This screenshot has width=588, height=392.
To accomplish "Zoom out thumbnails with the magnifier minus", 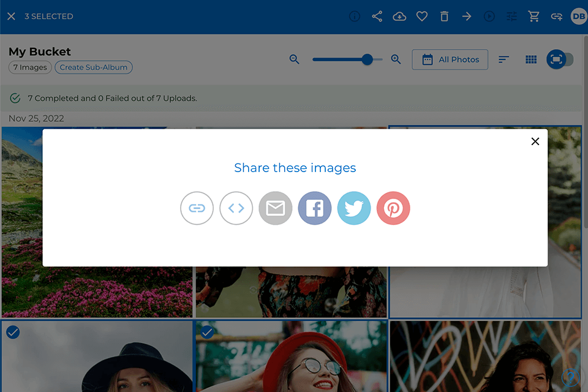I will [x=295, y=59].
